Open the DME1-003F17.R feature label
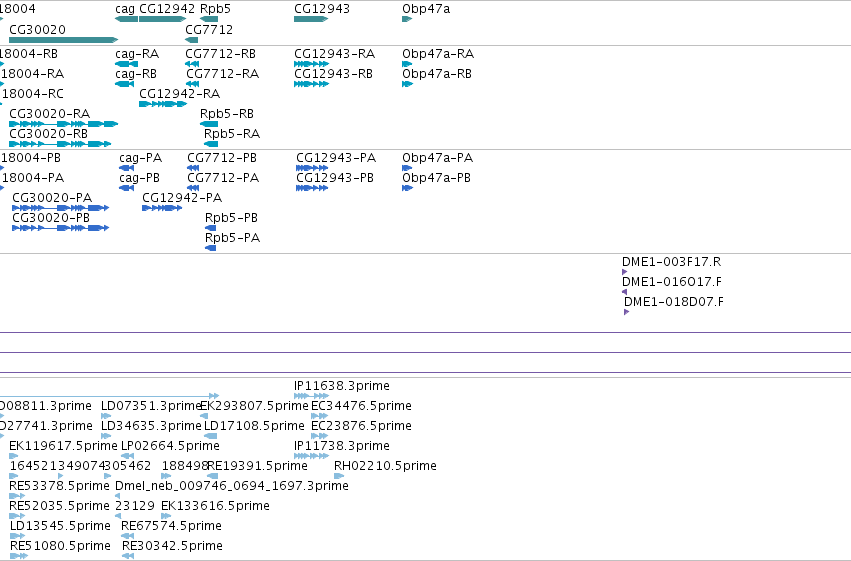 [x=671, y=262]
